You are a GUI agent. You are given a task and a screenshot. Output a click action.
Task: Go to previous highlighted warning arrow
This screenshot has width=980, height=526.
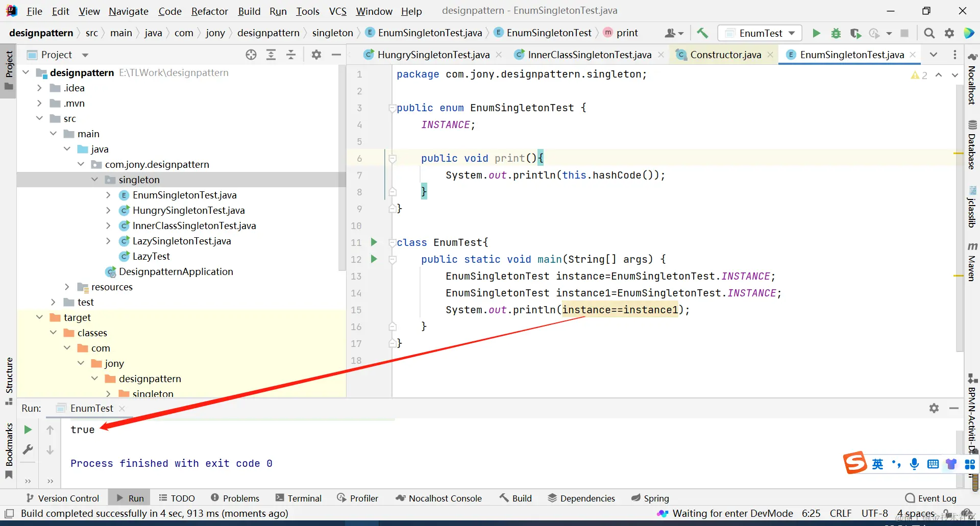click(939, 75)
